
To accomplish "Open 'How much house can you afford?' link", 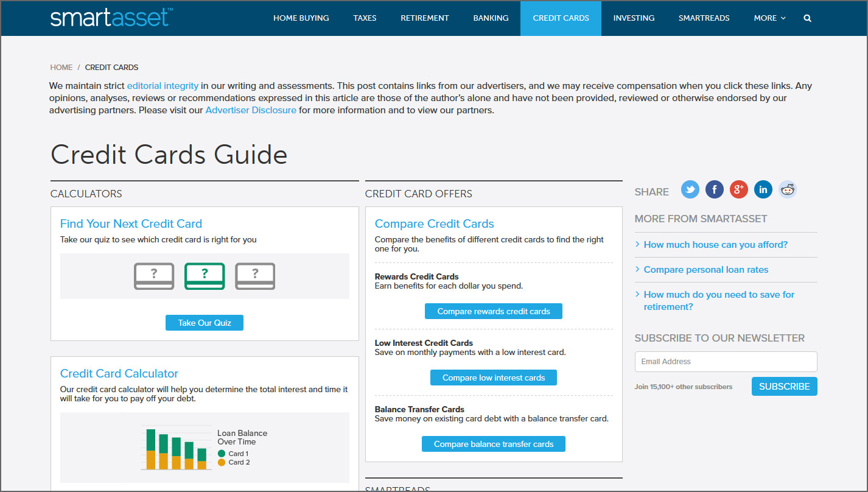I will tap(716, 245).
